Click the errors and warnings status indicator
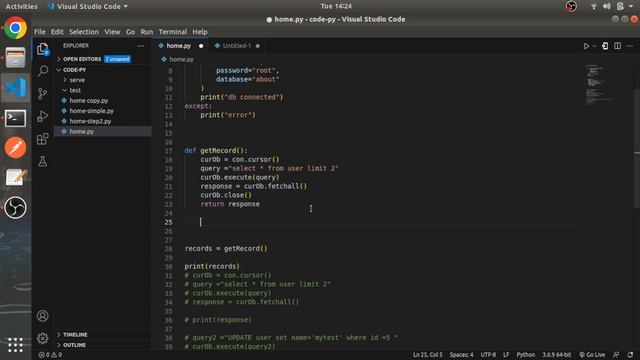 coord(50,355)
